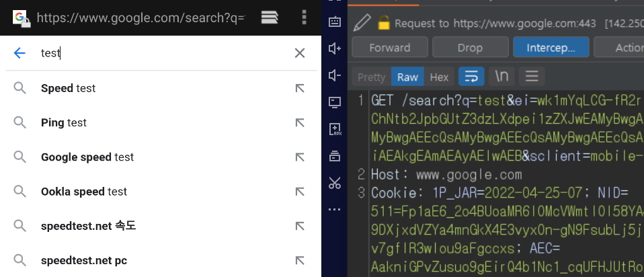Viewport: 644px width, 277px height.
Task: Click the pencil edit icon in Burp
Action: (362, 23)
